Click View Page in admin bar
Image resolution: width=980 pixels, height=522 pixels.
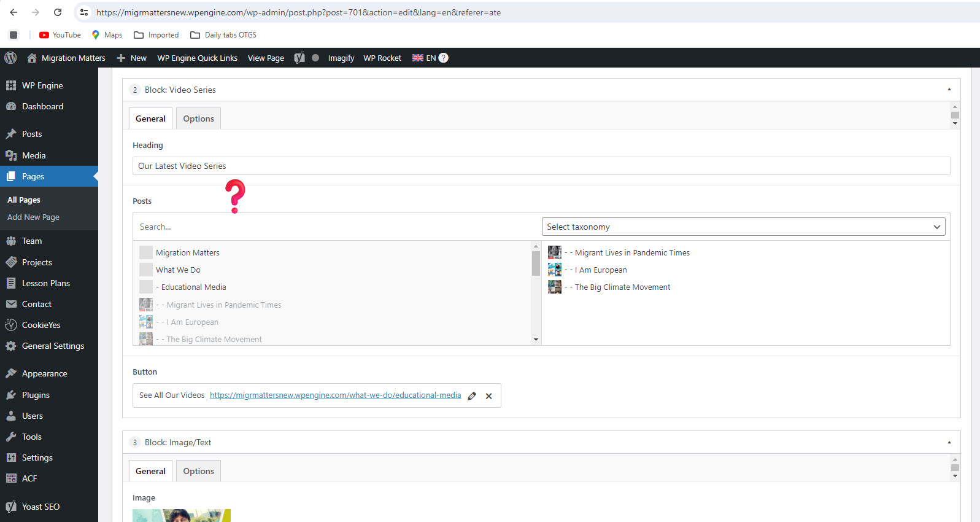click(266, 58)
